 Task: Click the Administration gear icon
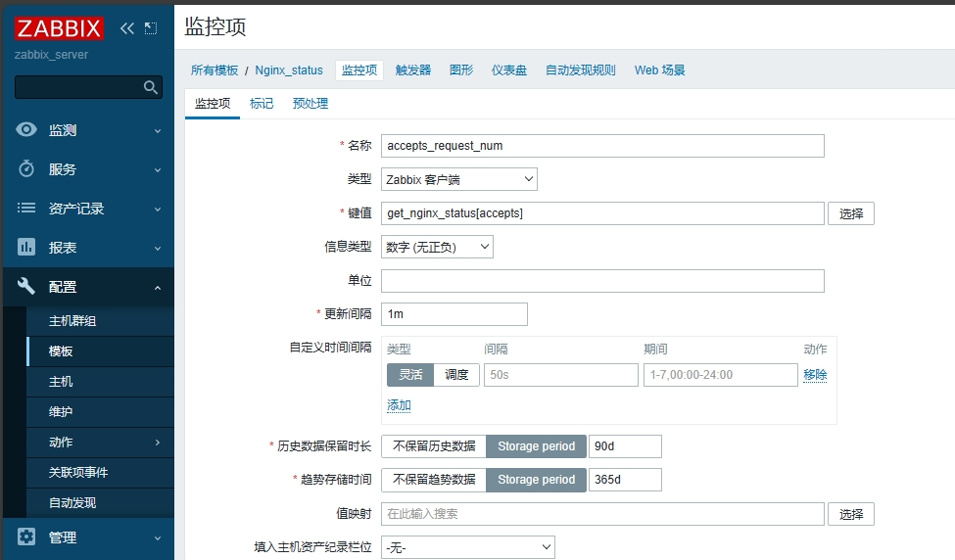click(27, 537)
